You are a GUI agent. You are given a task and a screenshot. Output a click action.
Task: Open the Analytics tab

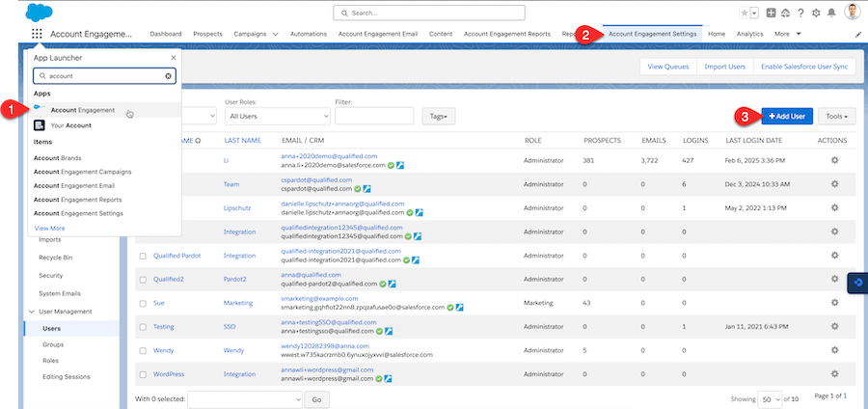click(x=749, y=34)
